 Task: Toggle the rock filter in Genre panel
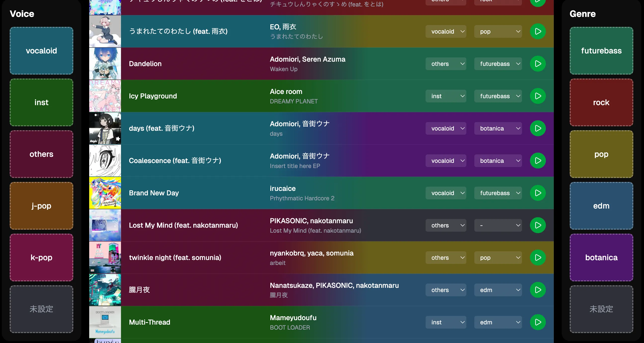[601, 102]
